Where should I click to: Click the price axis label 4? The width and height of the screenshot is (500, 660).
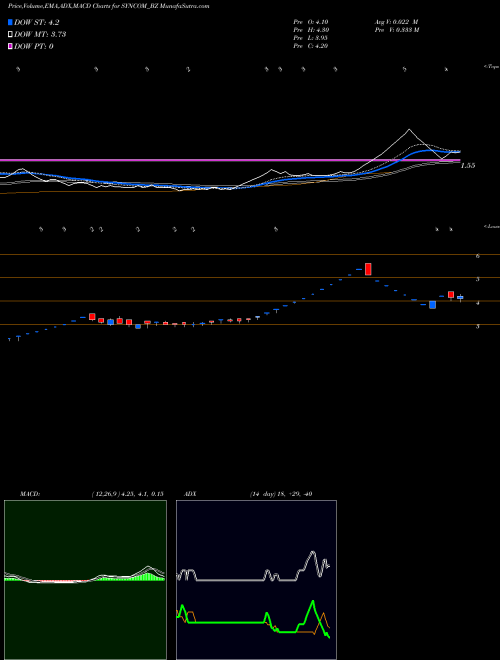pyautogui.click(x=478, y=303)
